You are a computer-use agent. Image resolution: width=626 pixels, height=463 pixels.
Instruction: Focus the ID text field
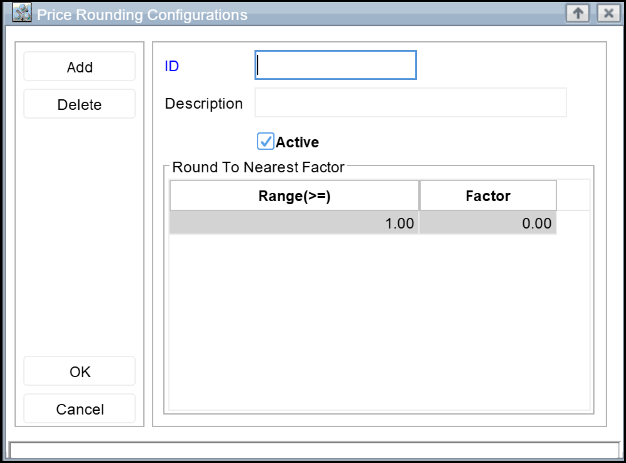[335, 65]
